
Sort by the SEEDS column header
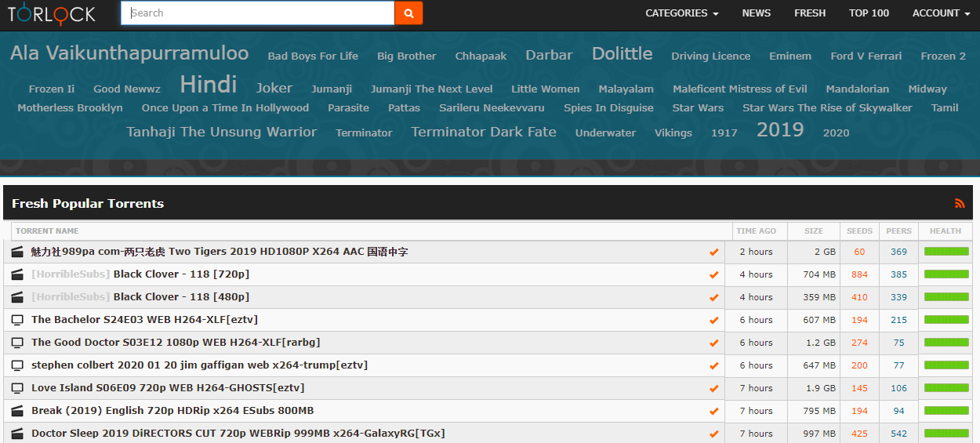(x=859, y=231)
